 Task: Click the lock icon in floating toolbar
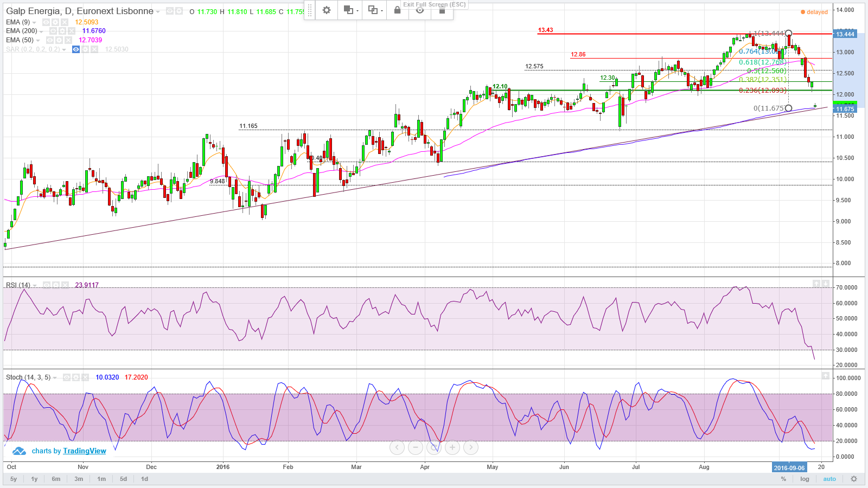tap(397, 10)
